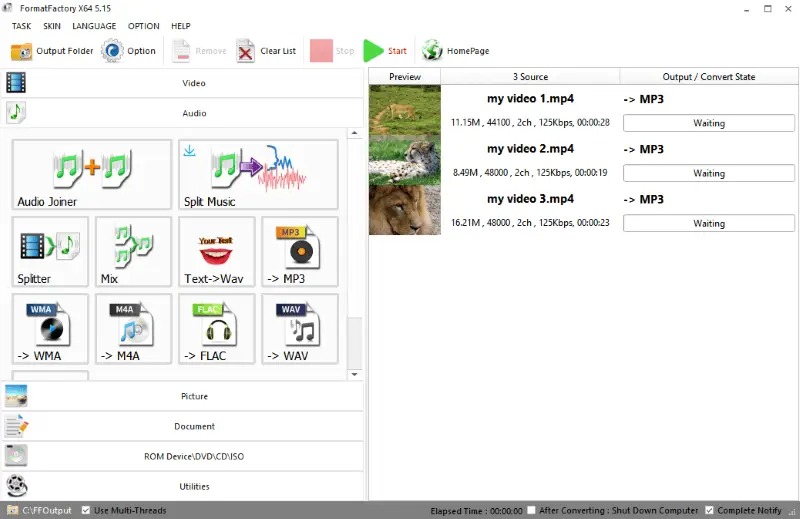Expand the Utilities section
The height and width of the screenshot is (519, 800).
(x=183, y=486)
